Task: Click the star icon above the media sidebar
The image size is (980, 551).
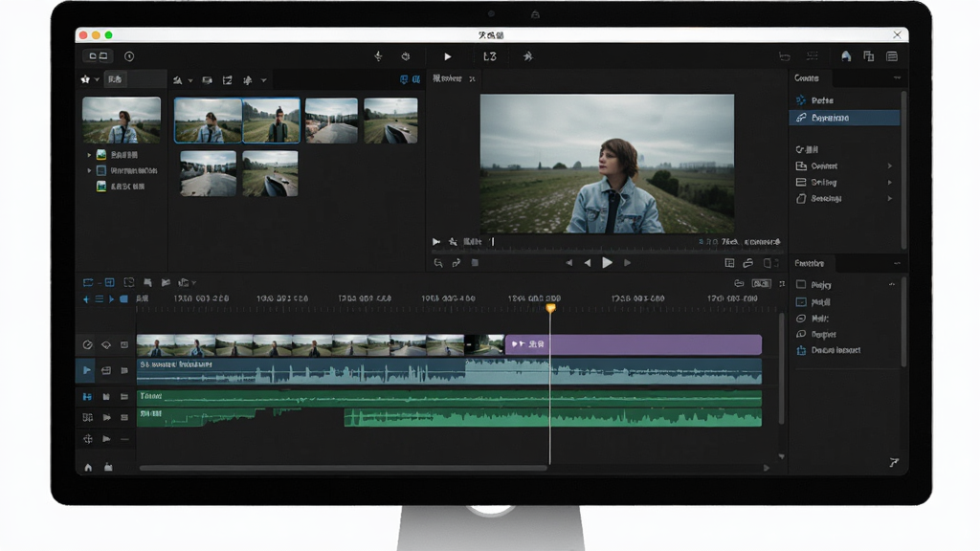Action: [x=85, y=79]
